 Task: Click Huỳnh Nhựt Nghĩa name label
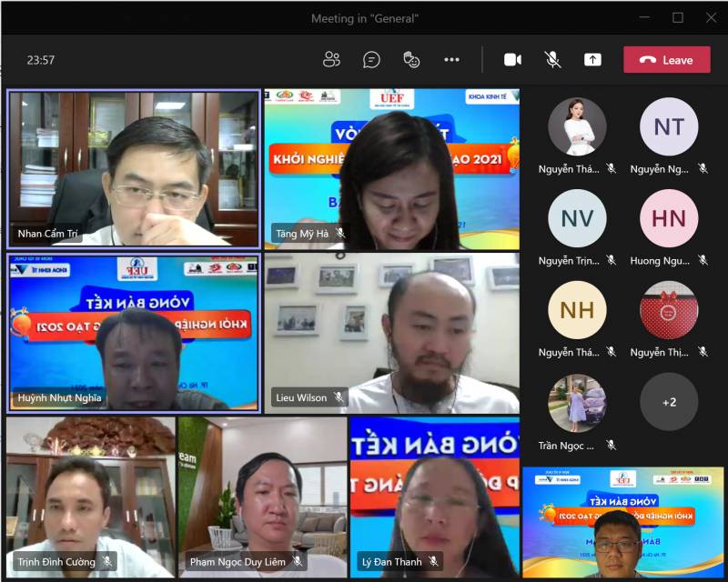coord(60,397)
